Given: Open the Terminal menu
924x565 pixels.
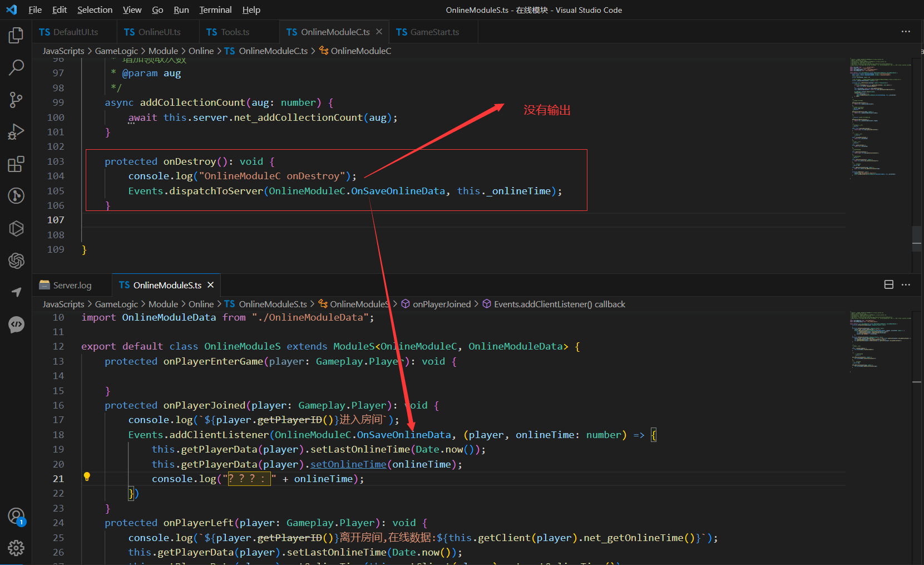Looking at the screenshot, I should tap(215, 9).
